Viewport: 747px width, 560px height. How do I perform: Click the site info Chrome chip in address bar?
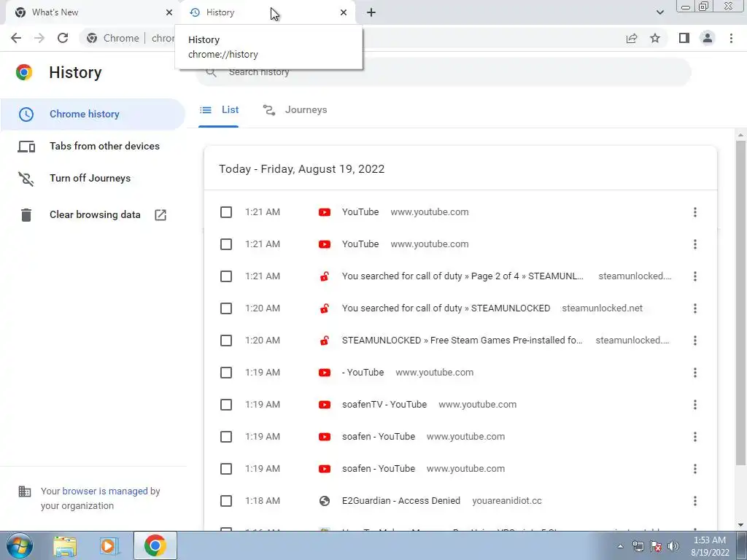113,38
